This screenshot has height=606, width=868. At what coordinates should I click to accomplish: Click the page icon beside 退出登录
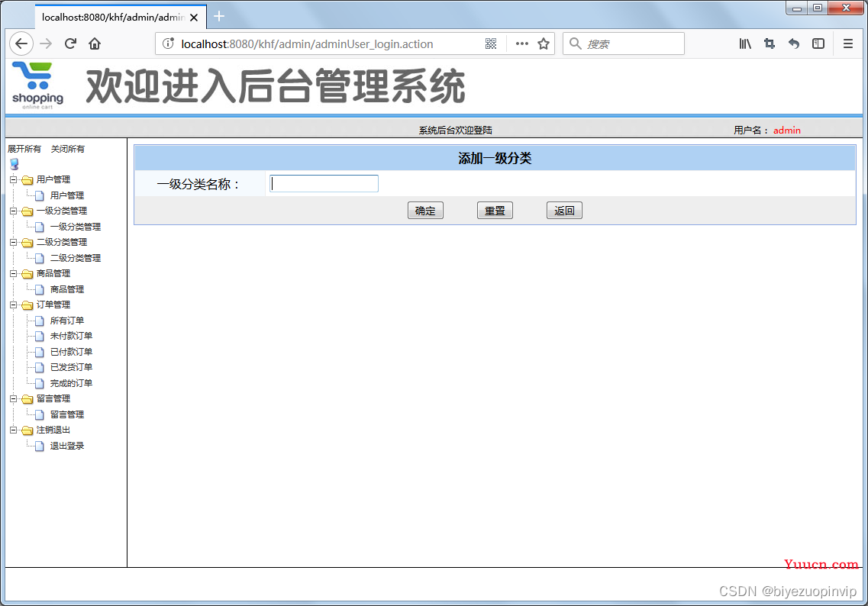click(39, 446)
